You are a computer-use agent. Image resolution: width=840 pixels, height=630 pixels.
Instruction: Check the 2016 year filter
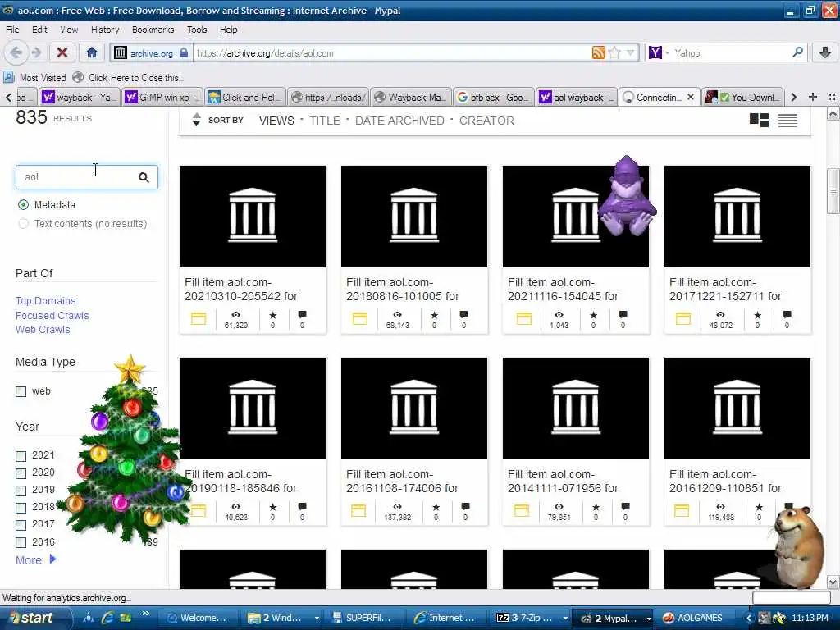(21, 542)
